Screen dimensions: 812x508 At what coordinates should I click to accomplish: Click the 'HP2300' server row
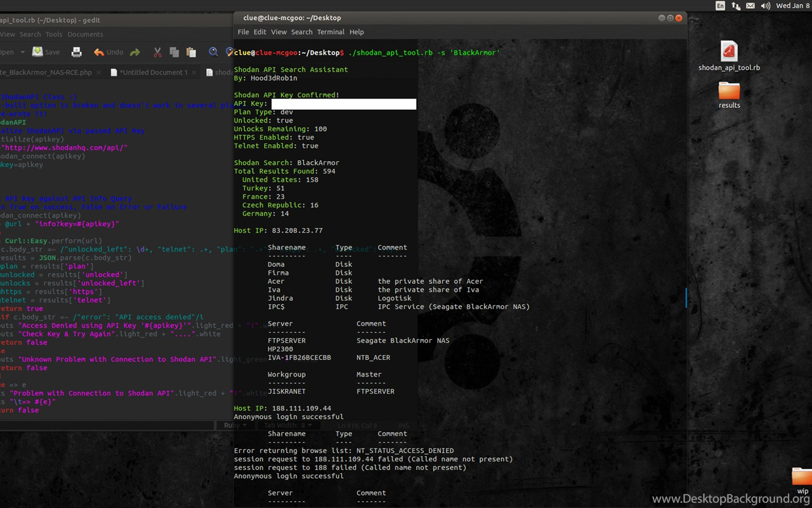coord(280,349)
